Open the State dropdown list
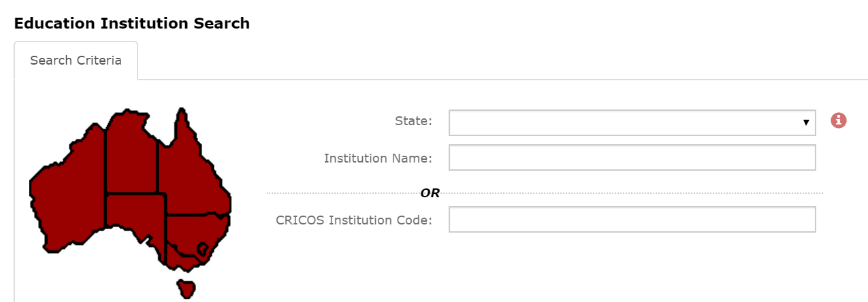 tap(632, 122)
